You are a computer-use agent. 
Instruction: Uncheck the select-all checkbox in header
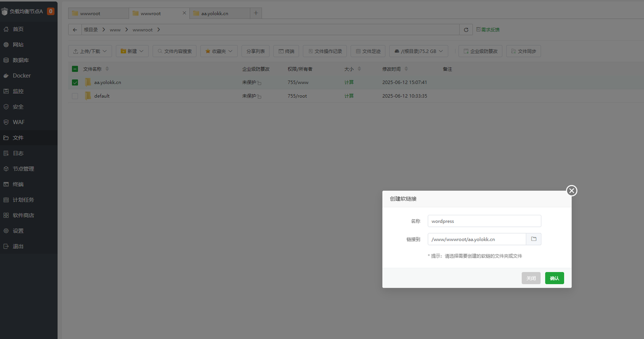pos(74,68)
